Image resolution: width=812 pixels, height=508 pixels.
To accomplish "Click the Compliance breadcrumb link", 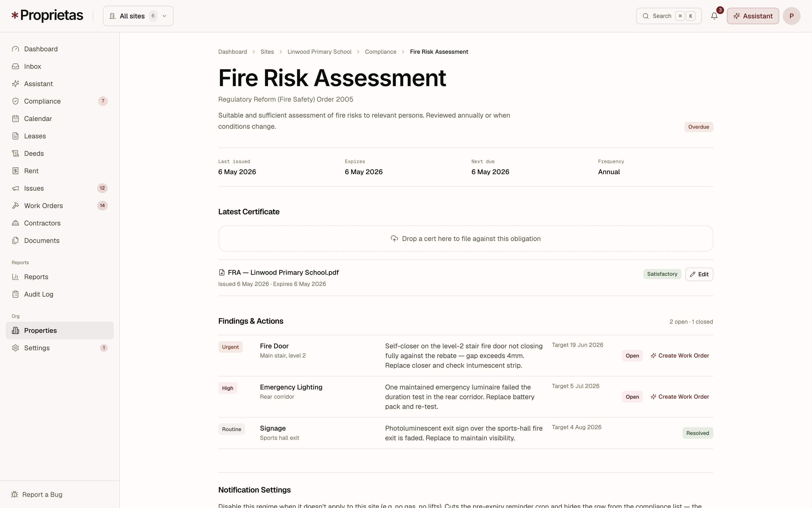I will [380, 52].
